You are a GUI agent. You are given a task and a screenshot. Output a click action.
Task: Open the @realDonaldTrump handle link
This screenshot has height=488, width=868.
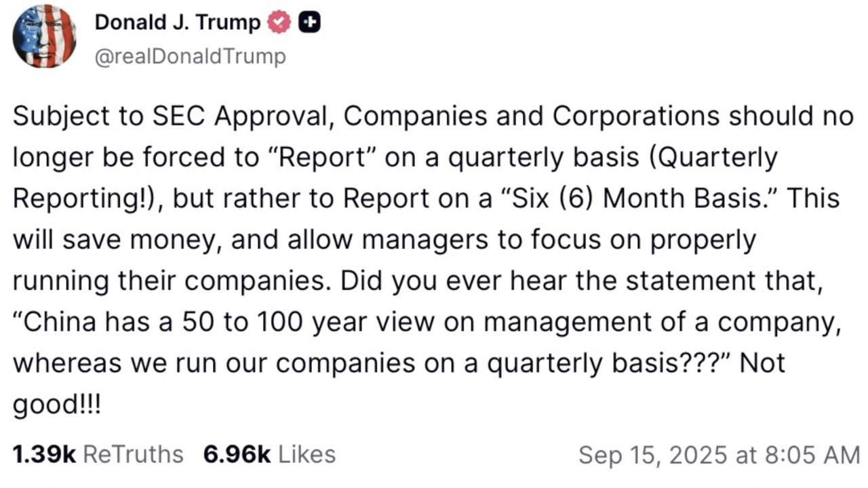click(x=190, y=56)
